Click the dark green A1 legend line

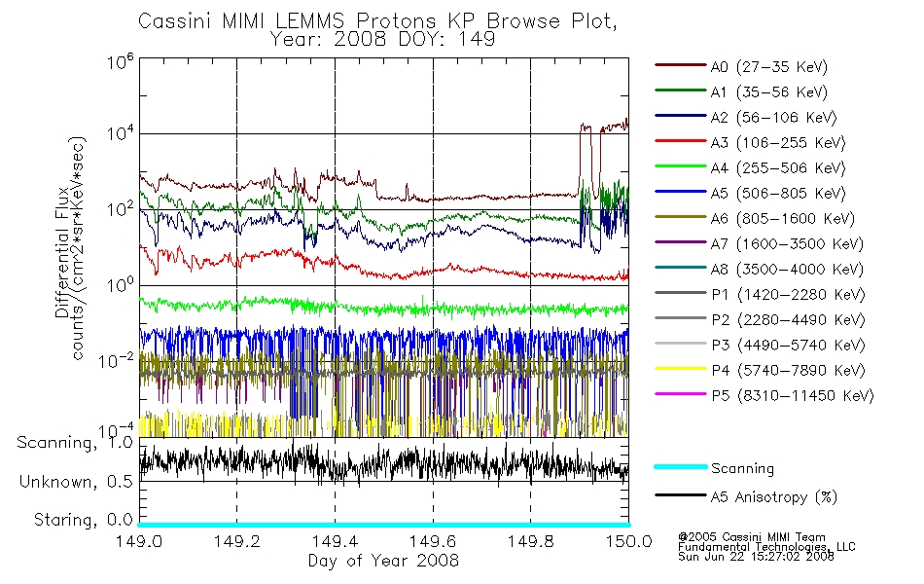[x=681, y=91]
